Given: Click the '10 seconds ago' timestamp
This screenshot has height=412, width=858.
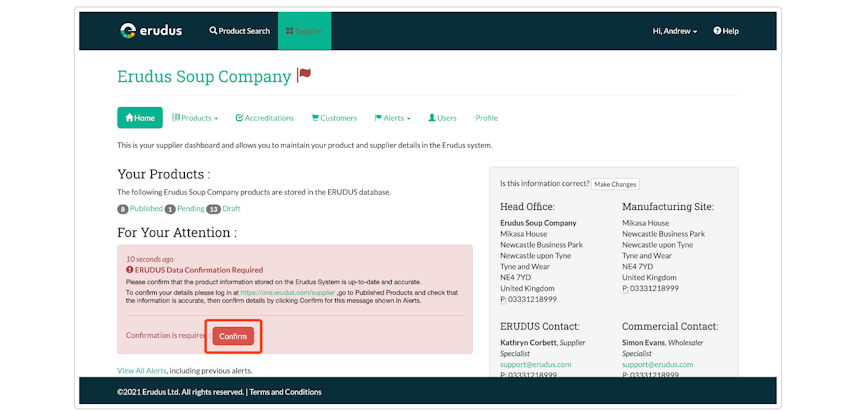Looking at the screenshot, I should [149, 259].
